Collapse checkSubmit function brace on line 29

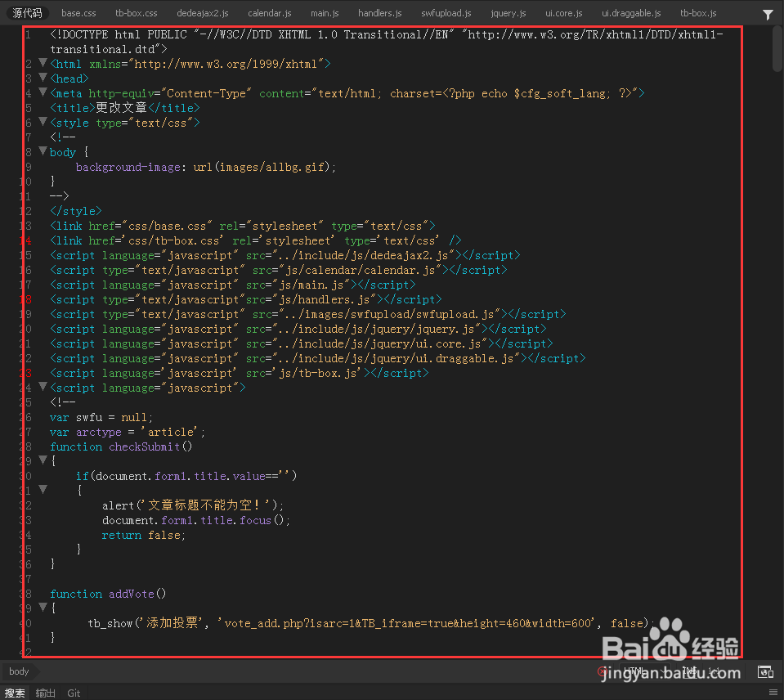43,460
